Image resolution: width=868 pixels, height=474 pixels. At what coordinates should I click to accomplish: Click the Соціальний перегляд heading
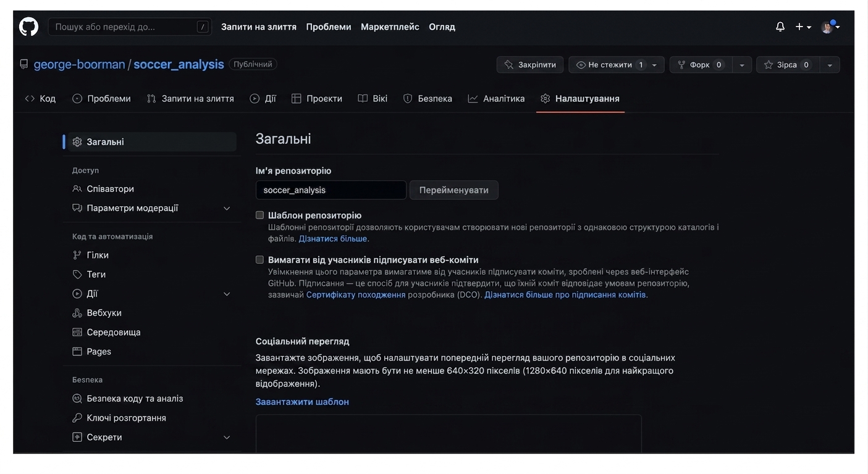303,341
